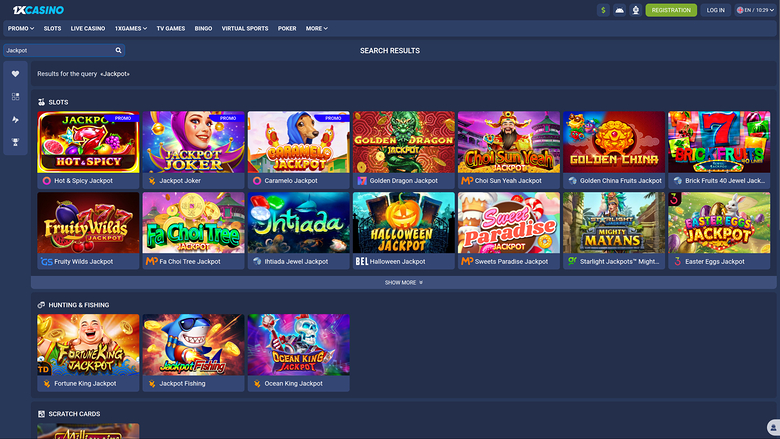Open the Fa Choi Tree Jackpot link
780x439 pixels.
(190, 262)
